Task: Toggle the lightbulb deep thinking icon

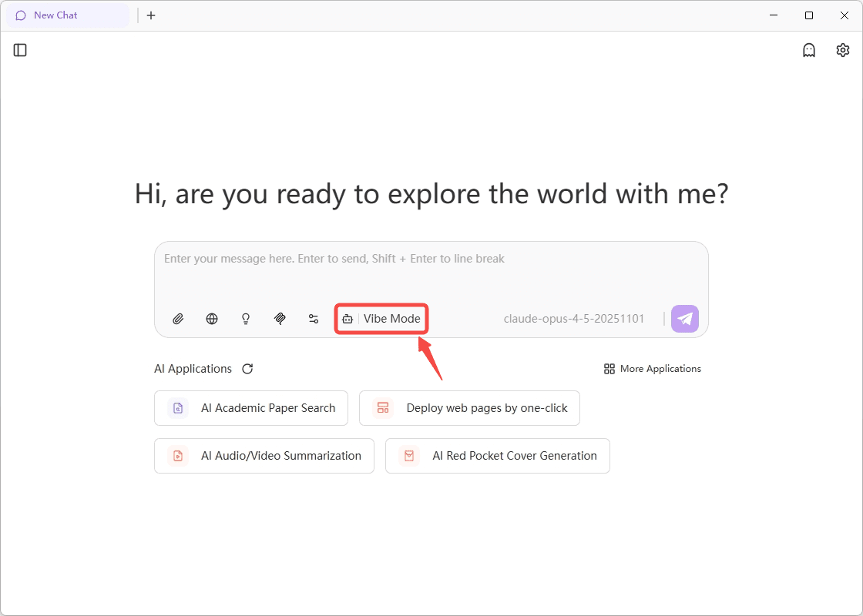Action: [246, 319]
